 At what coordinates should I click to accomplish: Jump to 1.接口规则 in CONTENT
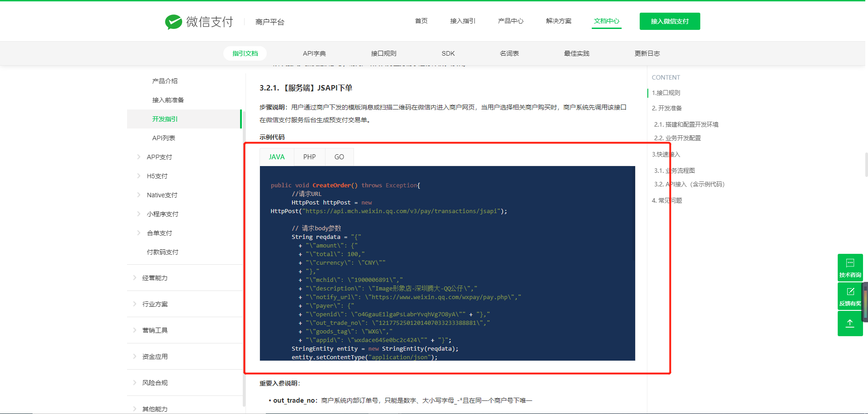coord(666,93)
